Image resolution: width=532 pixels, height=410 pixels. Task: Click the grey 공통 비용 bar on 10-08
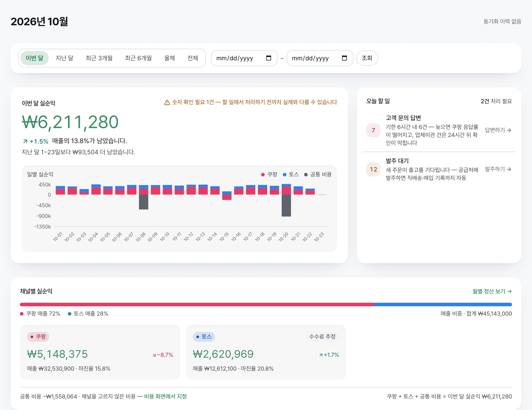pyautogui.click(x=143, y=202)
